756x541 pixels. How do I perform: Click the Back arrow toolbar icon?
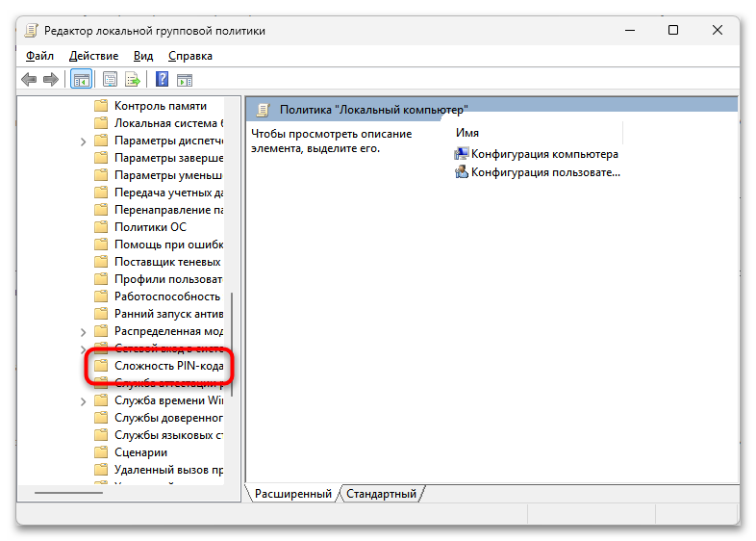pos(29,79)
